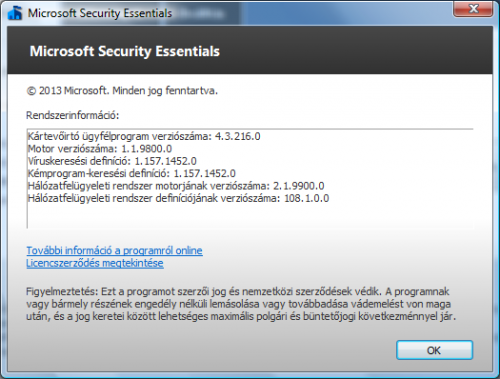Confirm the dialog with the OK button
500x379 pixels.
click(434, 350)
